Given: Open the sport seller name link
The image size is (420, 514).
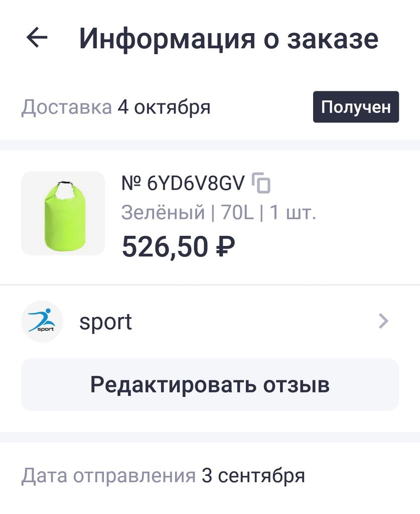Looking at the screenshot, I should click(105, 322).
